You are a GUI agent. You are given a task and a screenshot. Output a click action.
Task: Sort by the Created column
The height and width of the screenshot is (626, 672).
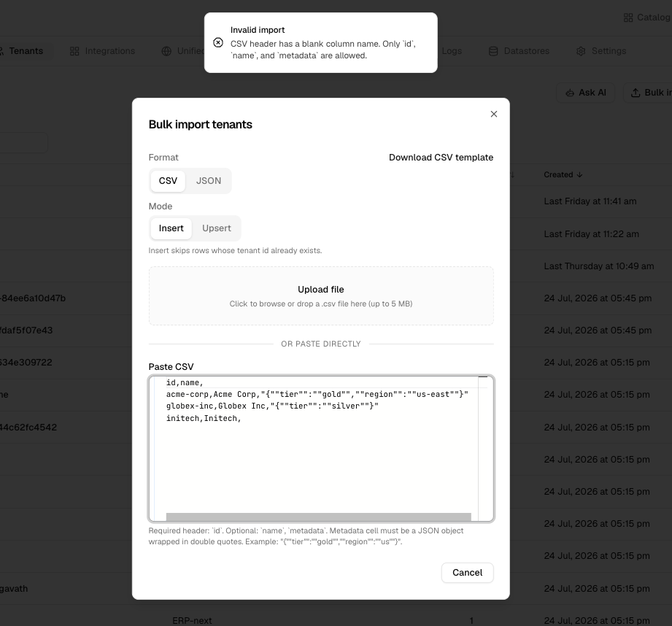coord(563,175)
